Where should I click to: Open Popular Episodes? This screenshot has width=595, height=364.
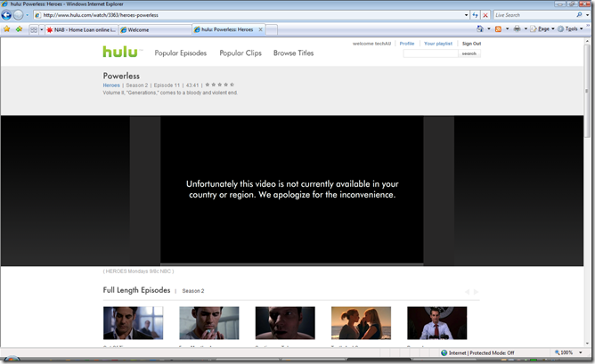pyautogui.click(x=180, y=53)
